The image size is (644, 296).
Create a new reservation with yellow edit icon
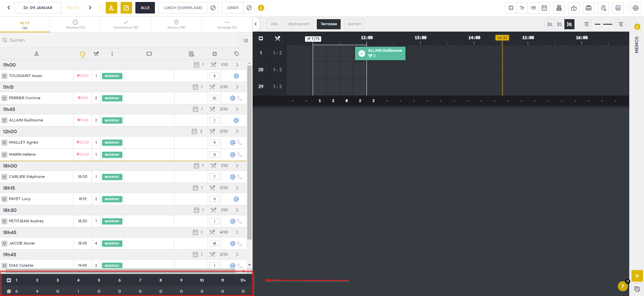126,8
